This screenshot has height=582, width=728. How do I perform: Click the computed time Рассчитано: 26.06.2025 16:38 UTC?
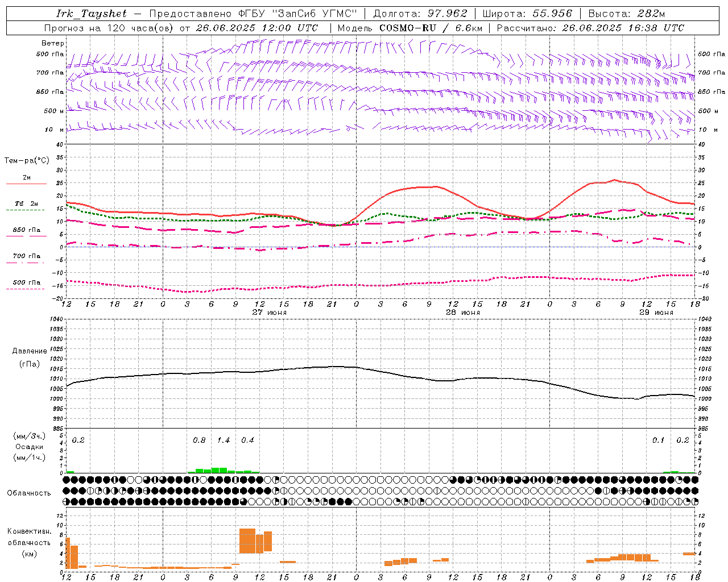(590, 28)
